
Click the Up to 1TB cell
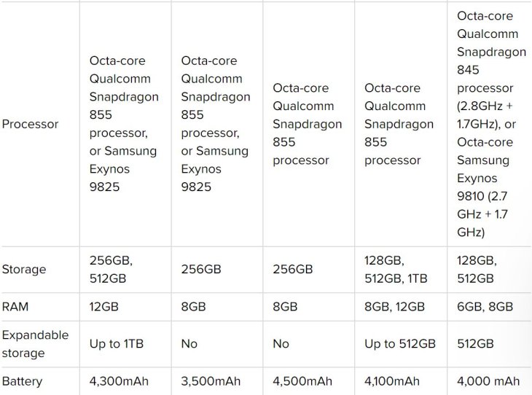coord(117,344)
